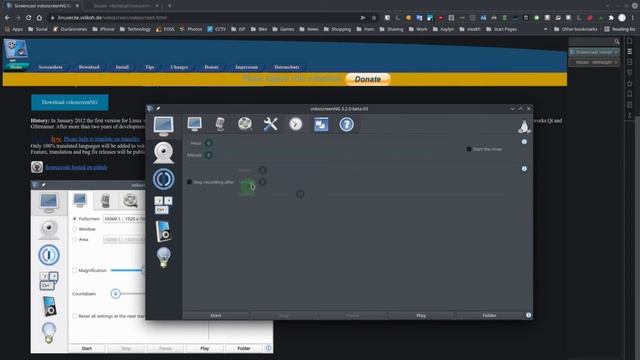640x360 pixels.
Task: Click the Download vokoscreenNG button
Action: pos(70,102)
